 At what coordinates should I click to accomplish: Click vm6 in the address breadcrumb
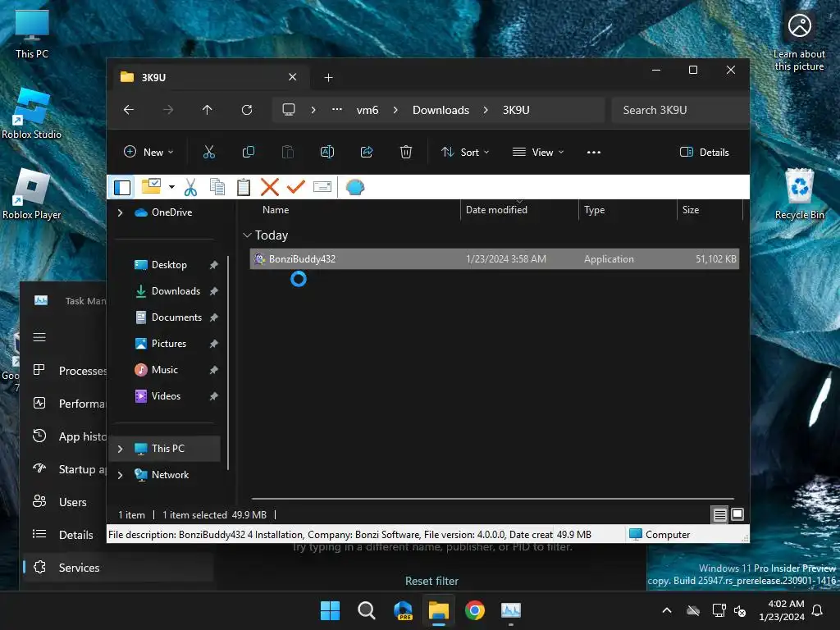(367, 110)
